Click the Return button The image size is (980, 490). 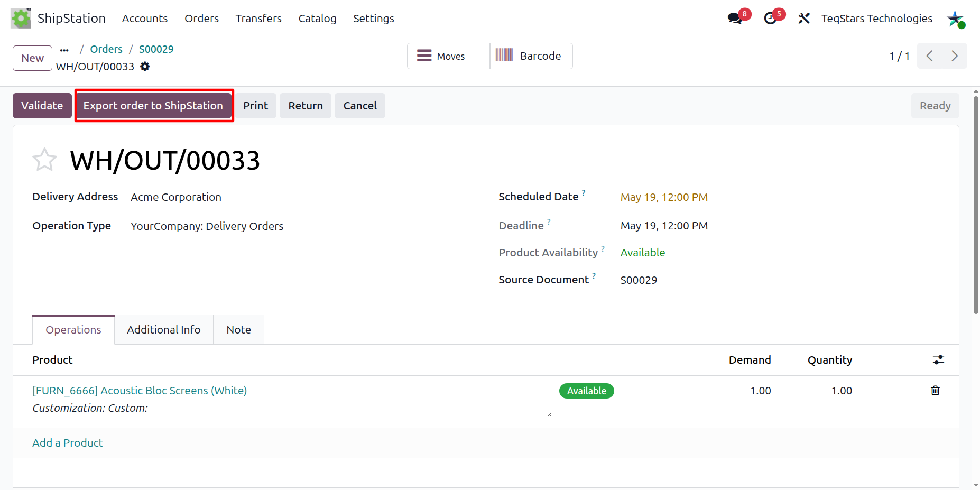pos(306,106)
